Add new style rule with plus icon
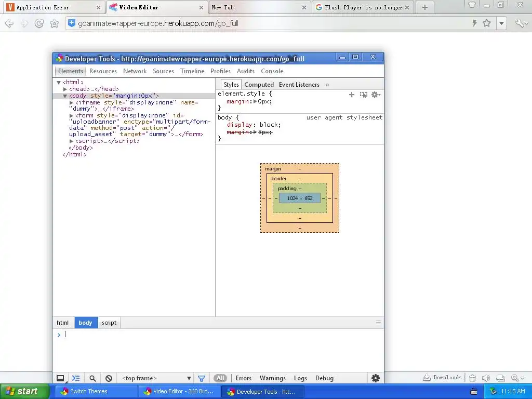Viewport: 532px width, 399px height. pos(352,95)
